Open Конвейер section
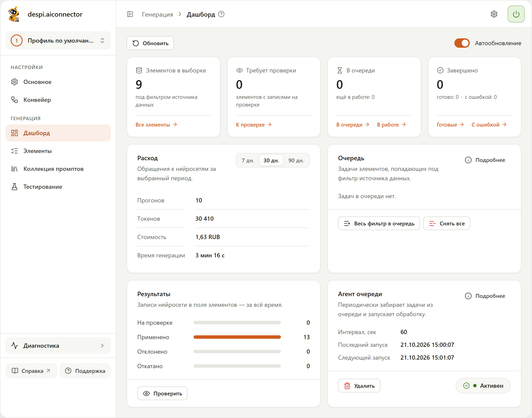Viewport: 532px width, 418px height. [x=58, y=100]
